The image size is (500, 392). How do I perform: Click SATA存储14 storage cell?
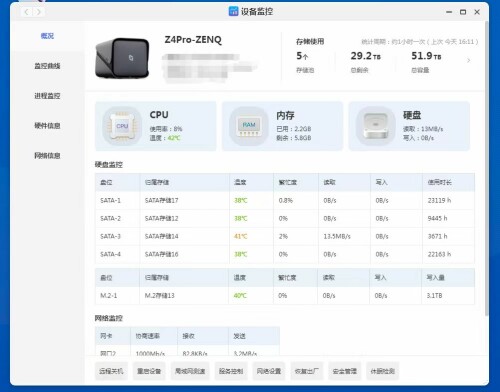point(162,236)
